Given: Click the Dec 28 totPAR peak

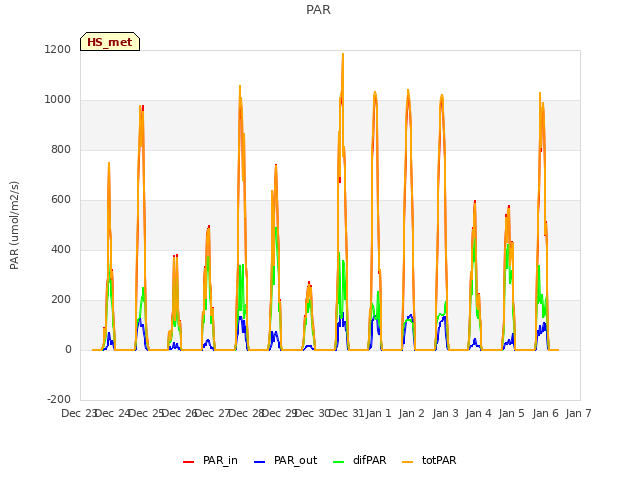Looking at the screenshot, I should pos(240,86).
